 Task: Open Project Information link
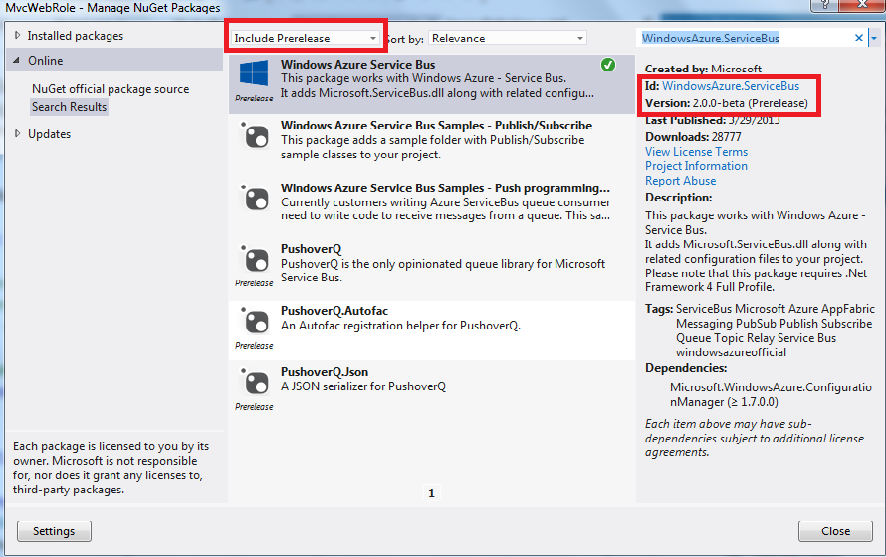[696, 166]
